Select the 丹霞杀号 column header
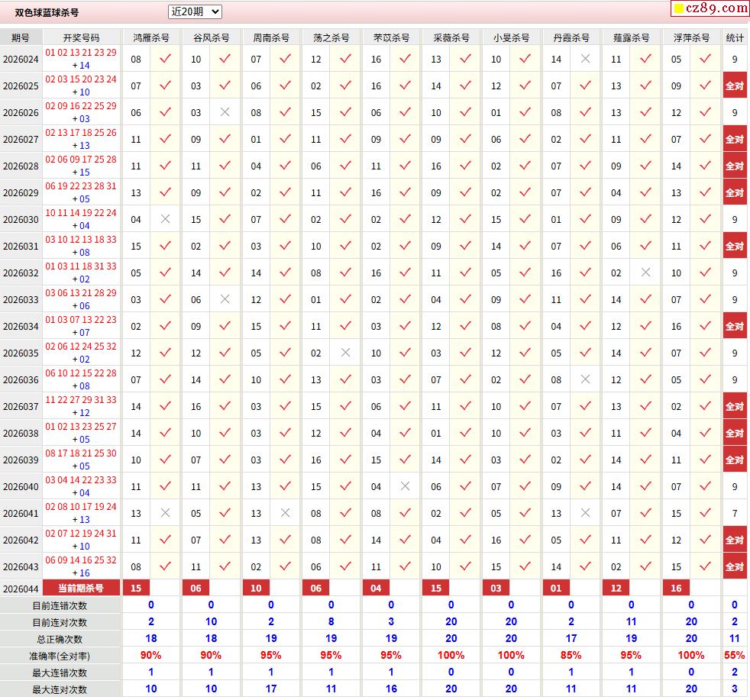750x700 pixels. [571, 37]
